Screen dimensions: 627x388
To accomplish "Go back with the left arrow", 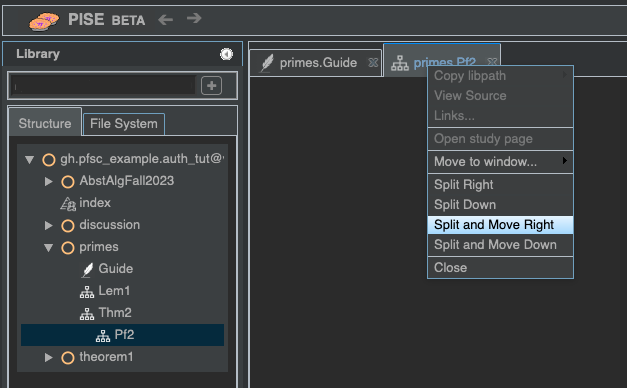I will [x=165, y=19].
